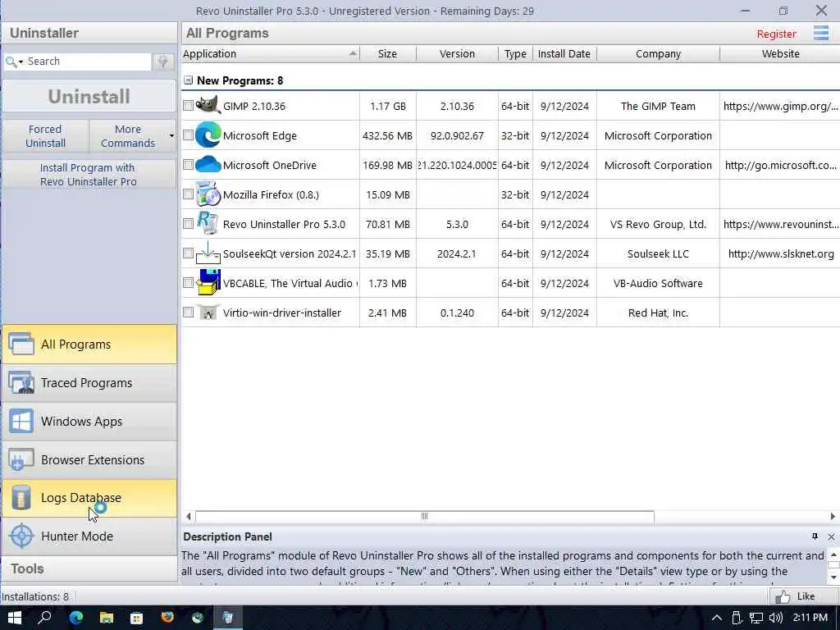Activate Hunter Mode
Screen dimensions: 840x630
pos(89,536)
